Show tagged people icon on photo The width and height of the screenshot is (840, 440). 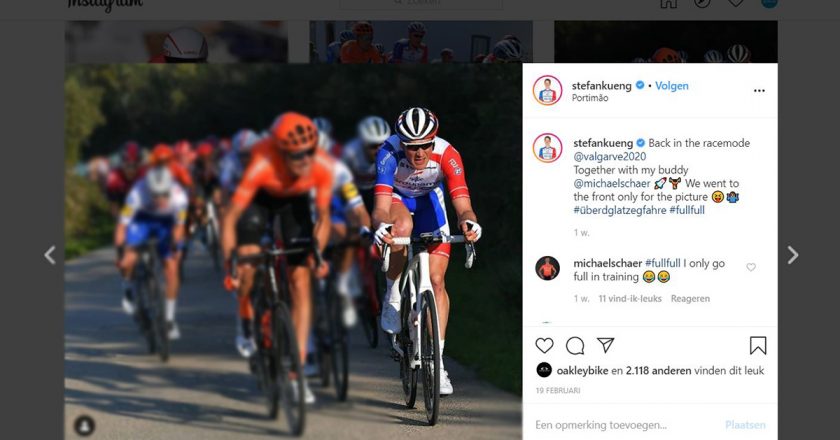[84, 426]
